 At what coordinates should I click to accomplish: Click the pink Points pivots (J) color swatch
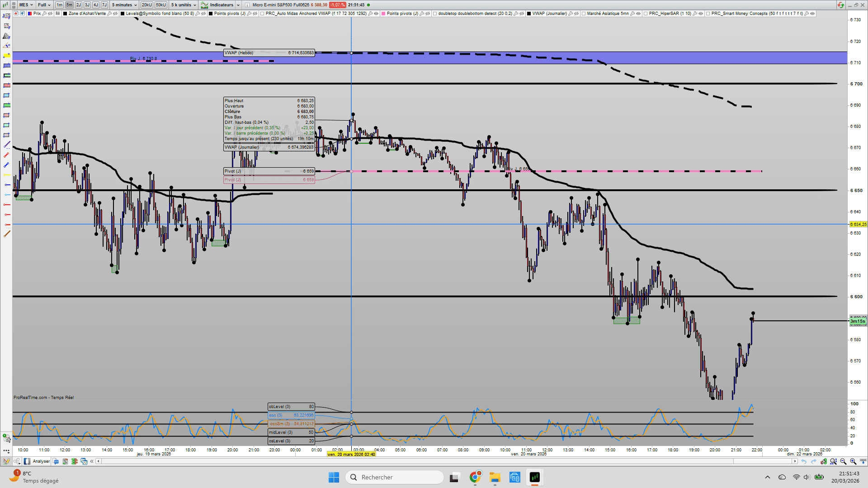[384, 14]
